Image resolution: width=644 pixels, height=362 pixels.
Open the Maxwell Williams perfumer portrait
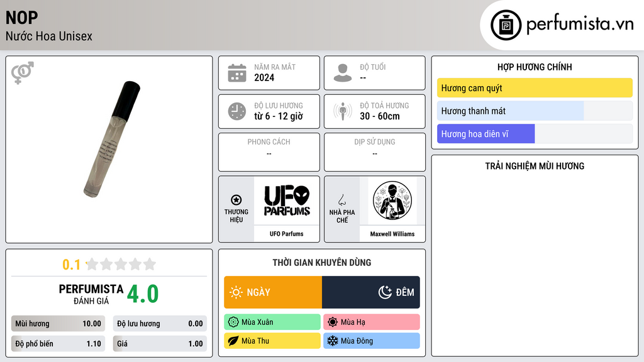[392, 200]
